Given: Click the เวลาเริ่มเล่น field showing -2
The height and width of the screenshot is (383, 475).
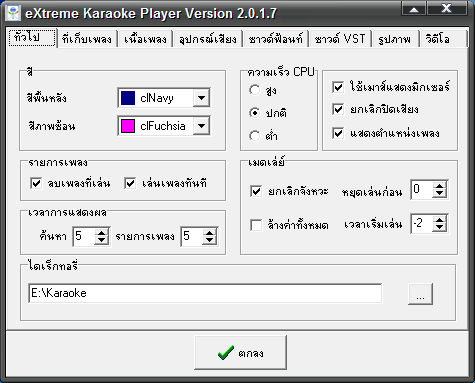Looking at the screenshot, I should pyautogui.click(x=422, y=224).
